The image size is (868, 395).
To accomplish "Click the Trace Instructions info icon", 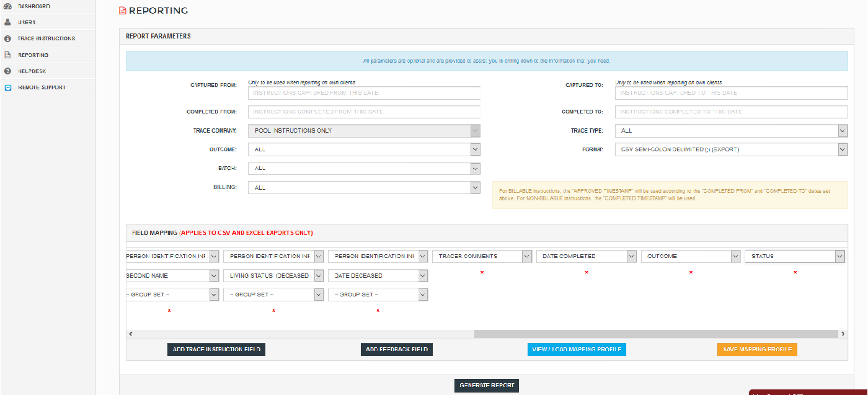I will pyautogui.click(x=8, y=38).
